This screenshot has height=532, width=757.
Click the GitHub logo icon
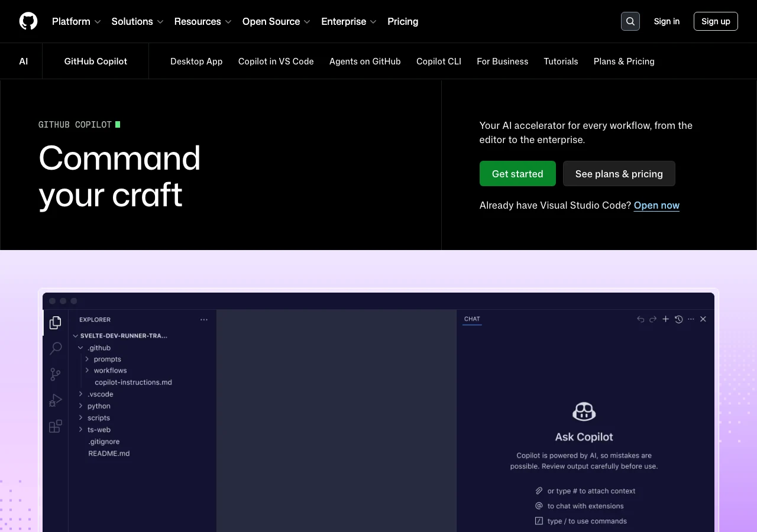[28, 21]
